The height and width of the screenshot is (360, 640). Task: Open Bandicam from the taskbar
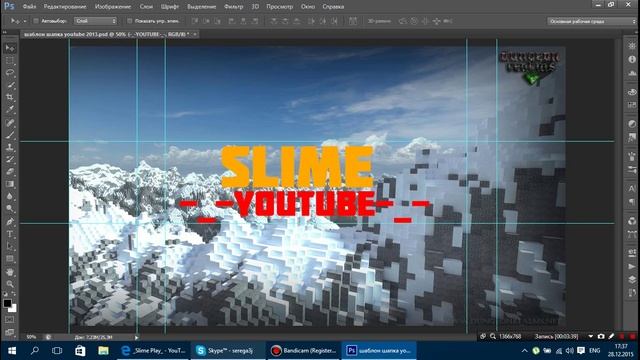(303, 351)
